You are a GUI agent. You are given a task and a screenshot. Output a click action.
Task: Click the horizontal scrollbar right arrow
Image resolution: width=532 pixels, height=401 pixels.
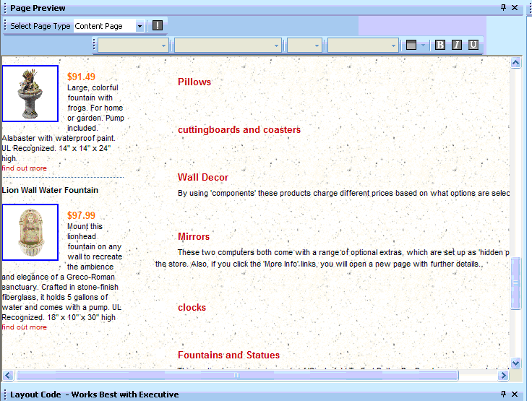click(503, 376)
